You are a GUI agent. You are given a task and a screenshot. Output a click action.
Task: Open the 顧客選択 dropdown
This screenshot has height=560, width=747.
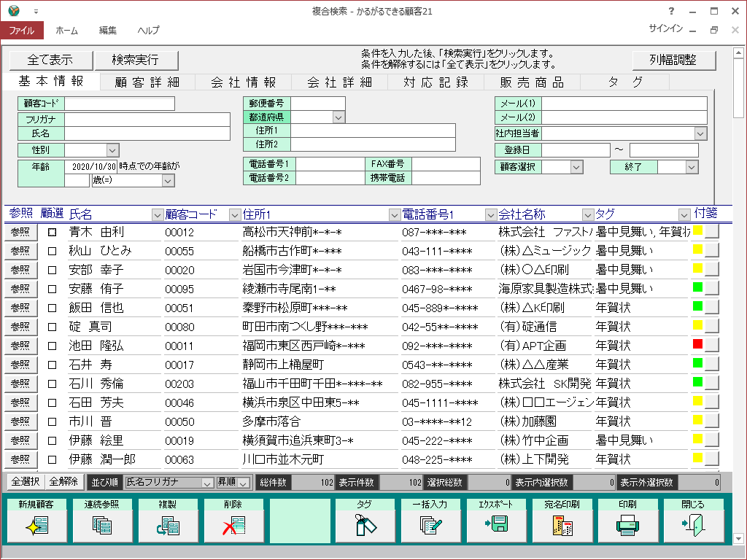click(x=576, y=167)
